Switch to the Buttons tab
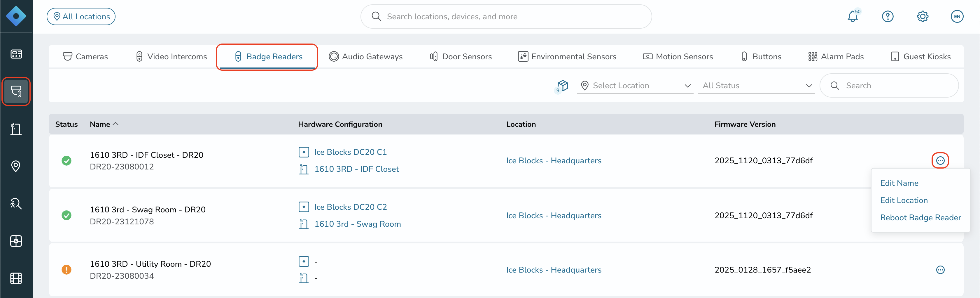The width and height of the screenshot is (980, 298). click(761, 57)
